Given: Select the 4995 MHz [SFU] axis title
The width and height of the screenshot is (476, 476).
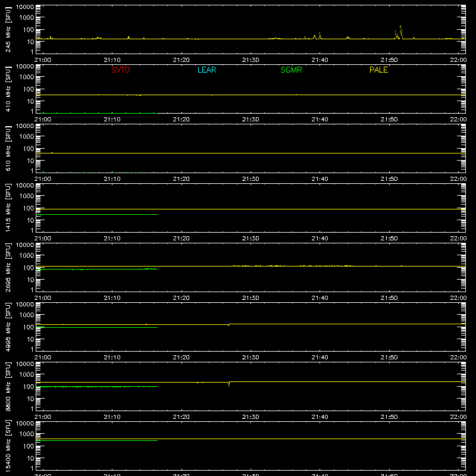Looking at the screenshot, I should pyautogui.click(x=8, y=327).
